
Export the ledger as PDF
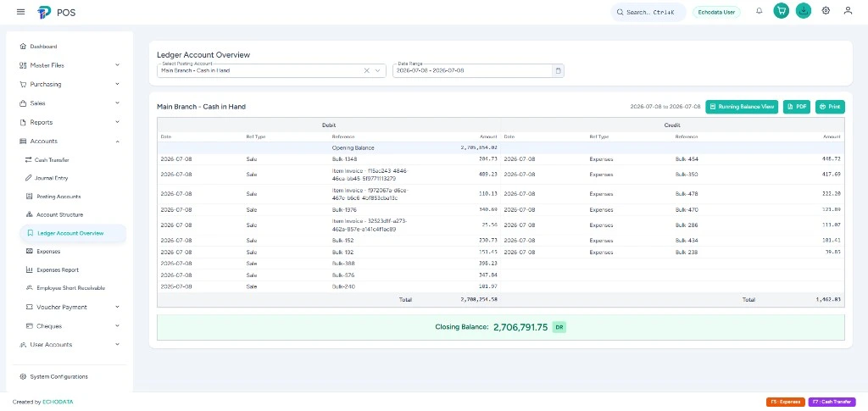(797, 107)
